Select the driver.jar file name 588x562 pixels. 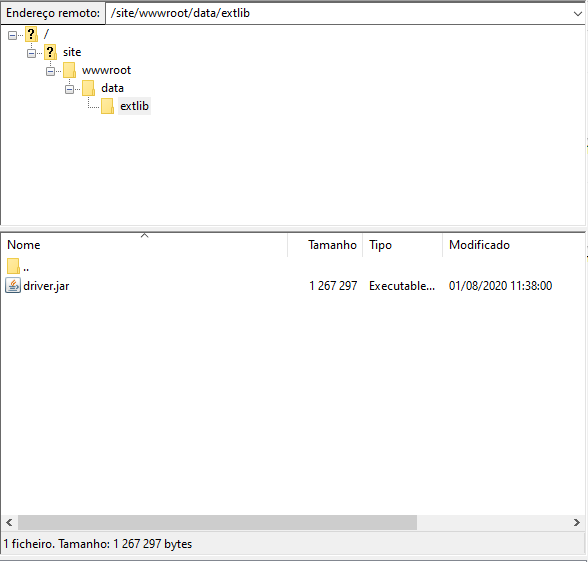pyautogui.click(x=46, y=286)
